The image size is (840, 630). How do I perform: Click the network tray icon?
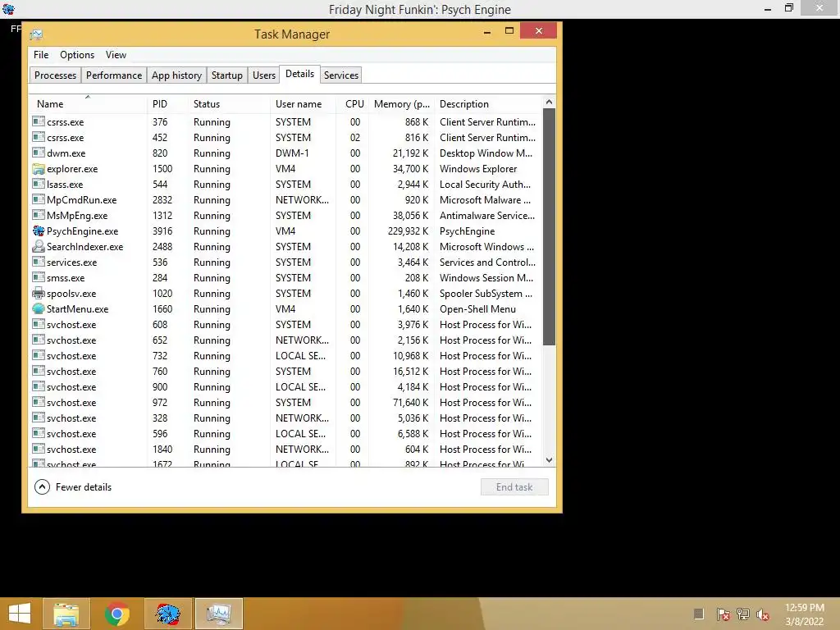743,614
